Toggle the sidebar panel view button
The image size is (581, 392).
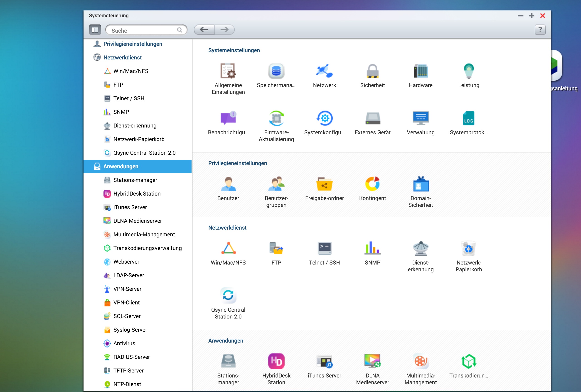pyautogui.click(x=95, y=30)
